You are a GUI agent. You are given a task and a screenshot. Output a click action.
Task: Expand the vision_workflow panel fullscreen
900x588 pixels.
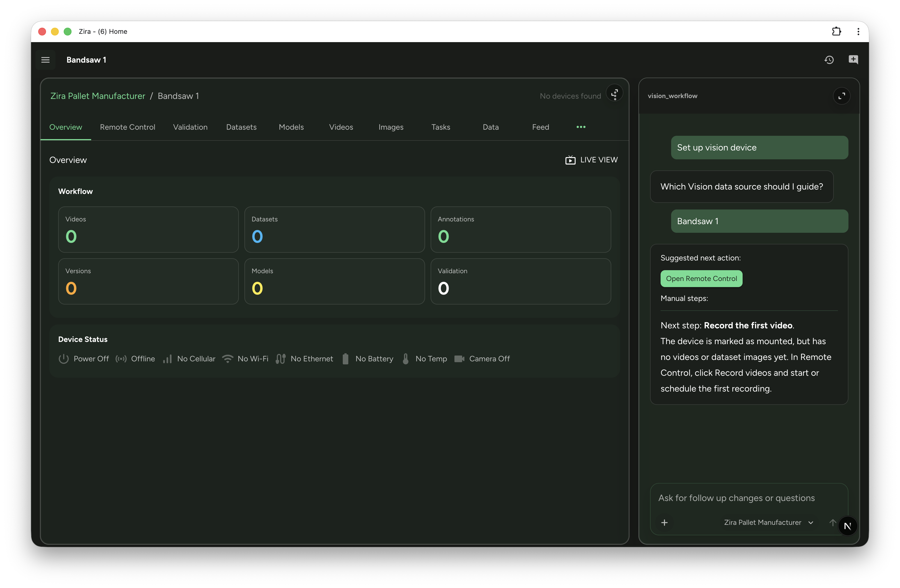[842, 96]
